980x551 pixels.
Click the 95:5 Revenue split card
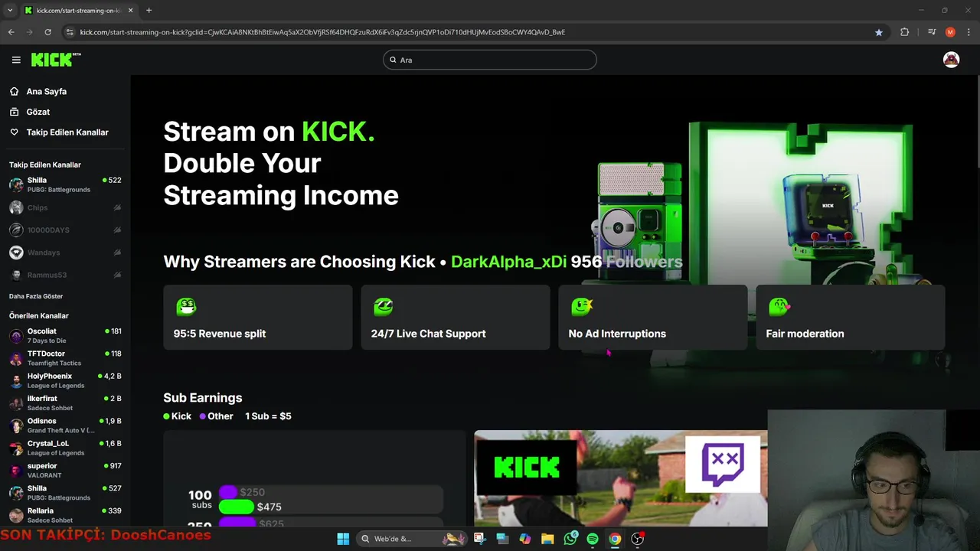click(x=258, y=318)
